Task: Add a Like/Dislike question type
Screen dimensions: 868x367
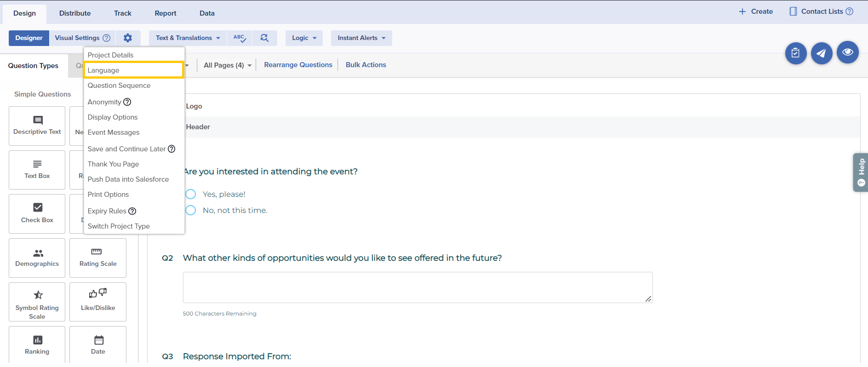Action: (98, 302)
